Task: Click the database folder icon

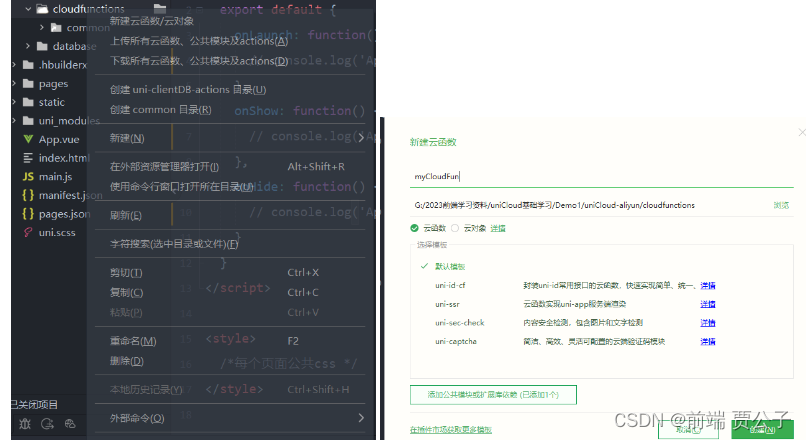Action: pyautogui.click(x=43, y=46)
